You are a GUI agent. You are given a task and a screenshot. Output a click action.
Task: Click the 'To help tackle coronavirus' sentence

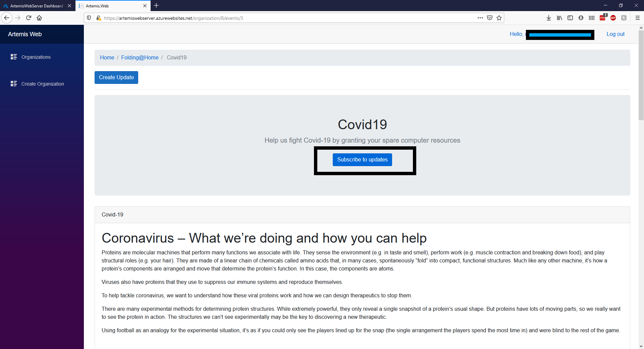[257, 296]
